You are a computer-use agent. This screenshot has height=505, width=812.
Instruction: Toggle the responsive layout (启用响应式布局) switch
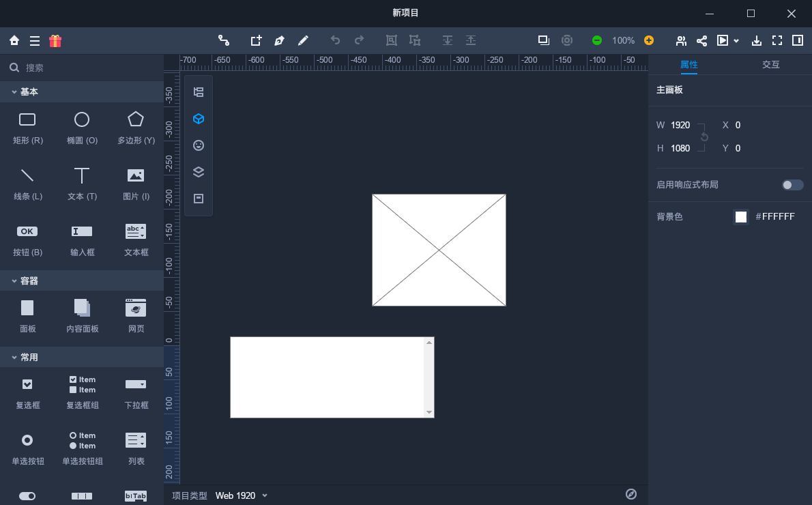click(792, 185)
